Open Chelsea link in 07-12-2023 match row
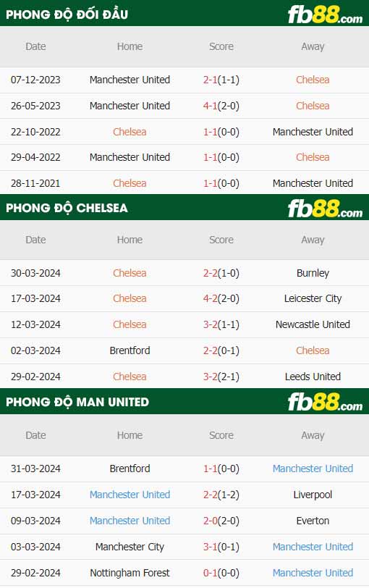Viewport: 369px width, 588px height. click(x=313, y=80)
